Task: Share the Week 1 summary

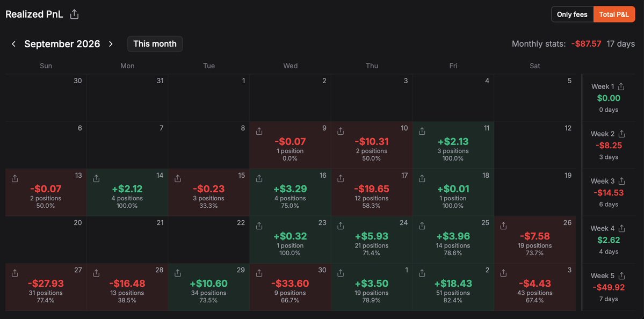Action: click(x=621, y=86)
